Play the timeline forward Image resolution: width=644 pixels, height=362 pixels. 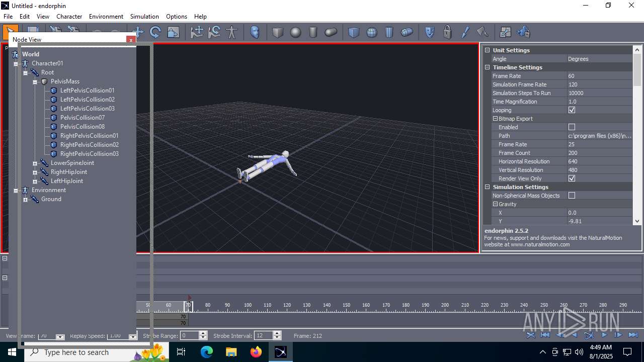(x=604, y=335)
